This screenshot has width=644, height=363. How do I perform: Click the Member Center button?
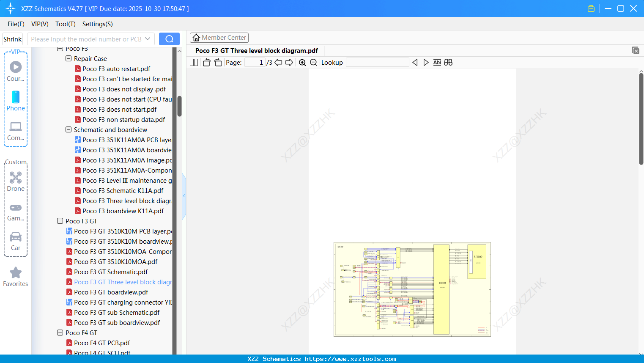tap(219, 37)
